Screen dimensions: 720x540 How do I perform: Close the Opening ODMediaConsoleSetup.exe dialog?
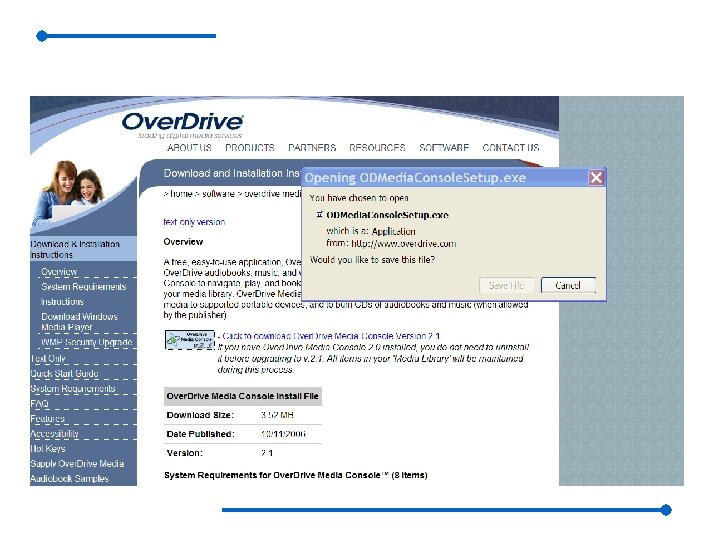coord(596,178)
